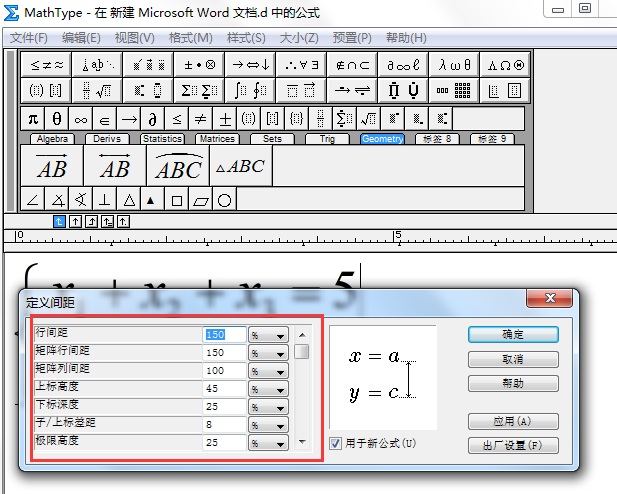Open the 格式(M) menu
This screenshot has width=617, height=494.
pos(190,38)
